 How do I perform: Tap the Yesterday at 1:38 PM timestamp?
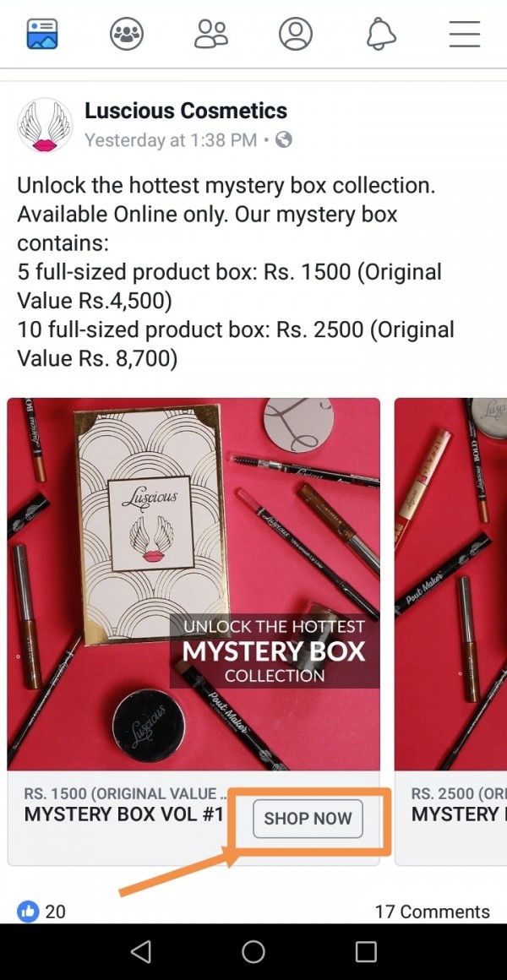(170, 140)
